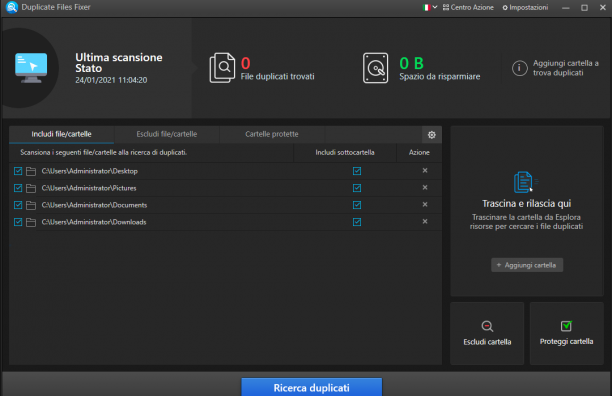Uncheck the Documents folder checkbox
The height and width of the screenshot is (396, 612).
click(x=18, y=205)
